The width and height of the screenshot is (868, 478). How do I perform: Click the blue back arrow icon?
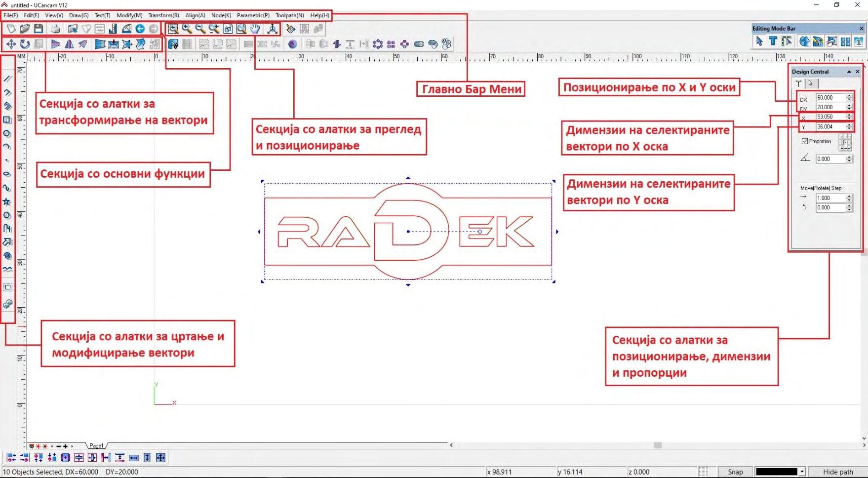(x=140, y=29)
